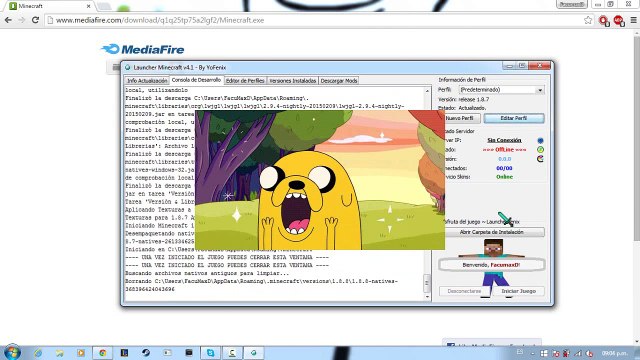640x360 pixels.
Task: Click the Minecraft launcher icon in the taskbar
Action: tap(254, 353)
